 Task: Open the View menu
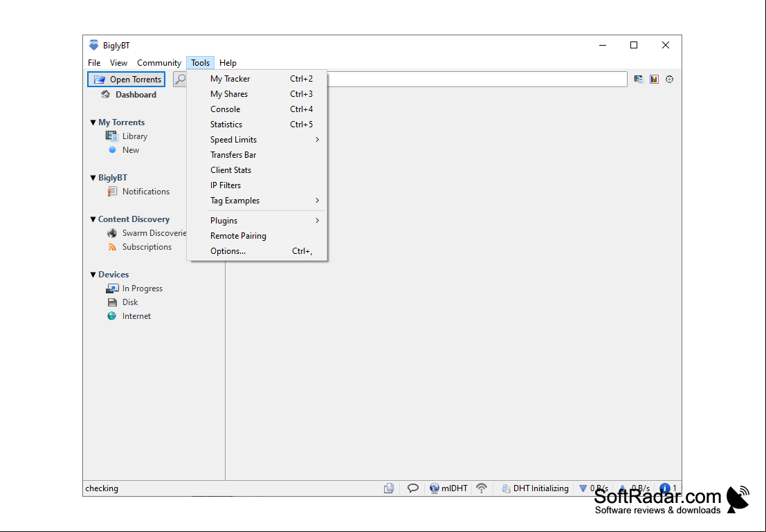(x=118, y=62)
